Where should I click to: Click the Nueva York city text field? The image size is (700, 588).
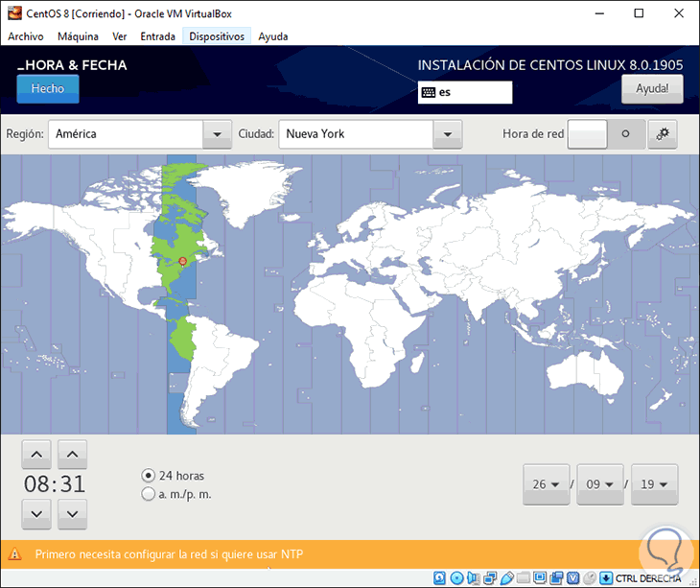point(356,134)
